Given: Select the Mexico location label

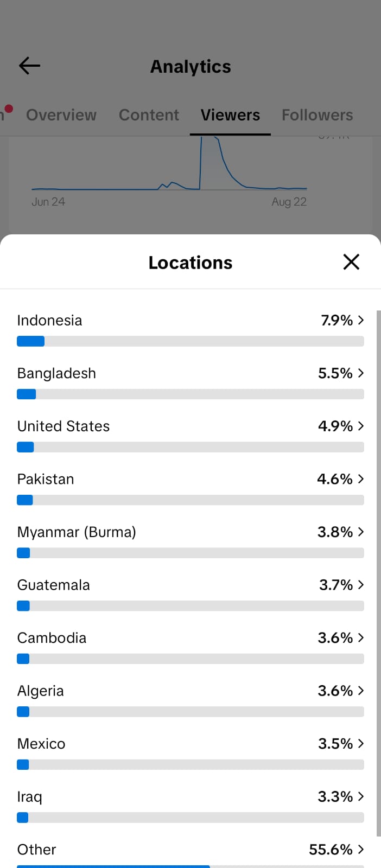Looking at the screenshot, I should (x=41, y=744).
